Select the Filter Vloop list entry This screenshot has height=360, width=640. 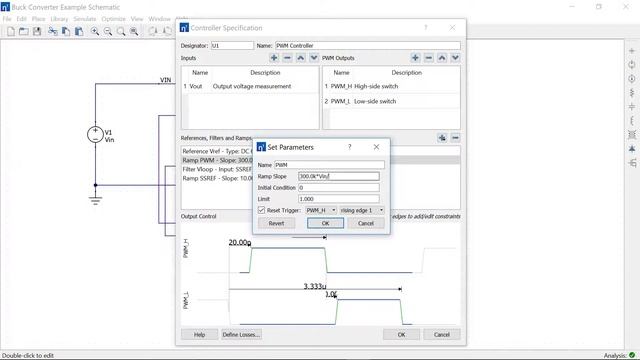(217, 169)
